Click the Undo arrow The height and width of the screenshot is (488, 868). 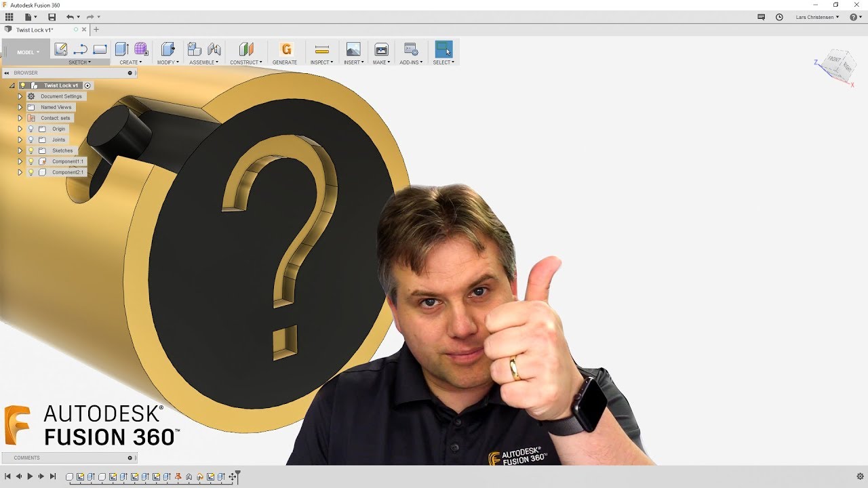tap(70, 17)
